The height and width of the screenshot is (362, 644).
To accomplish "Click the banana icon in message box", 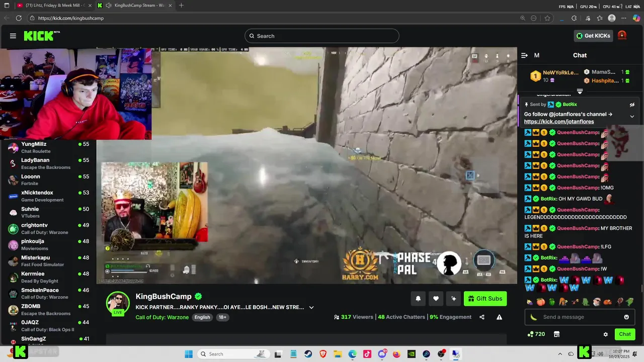I will point(533,317).
